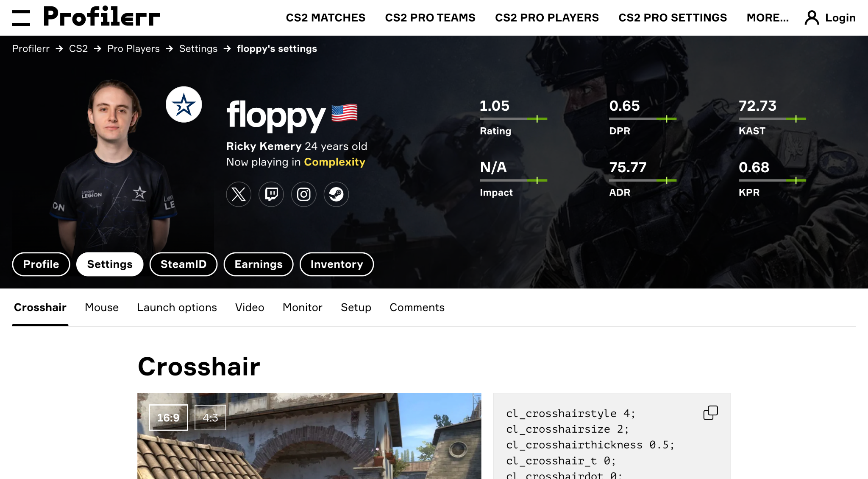Follow the Complexity team link
868x479 pixels.
[334, 162]
